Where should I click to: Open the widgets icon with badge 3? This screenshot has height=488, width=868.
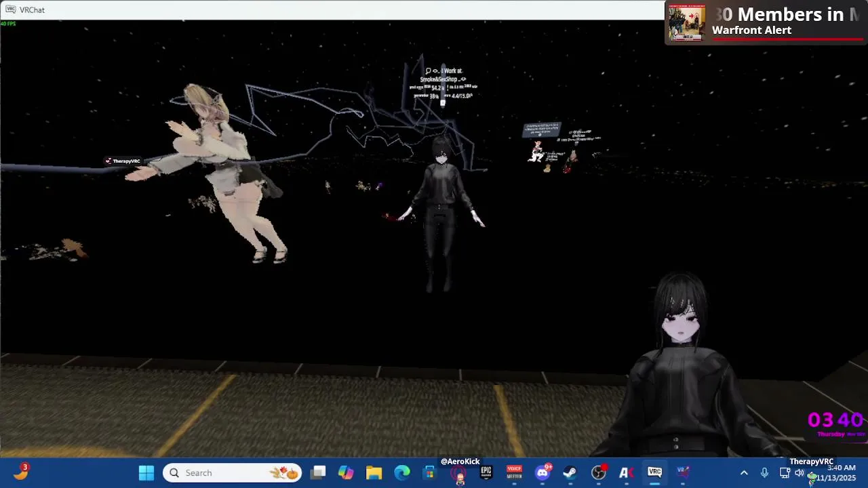(x=21, y=472)
